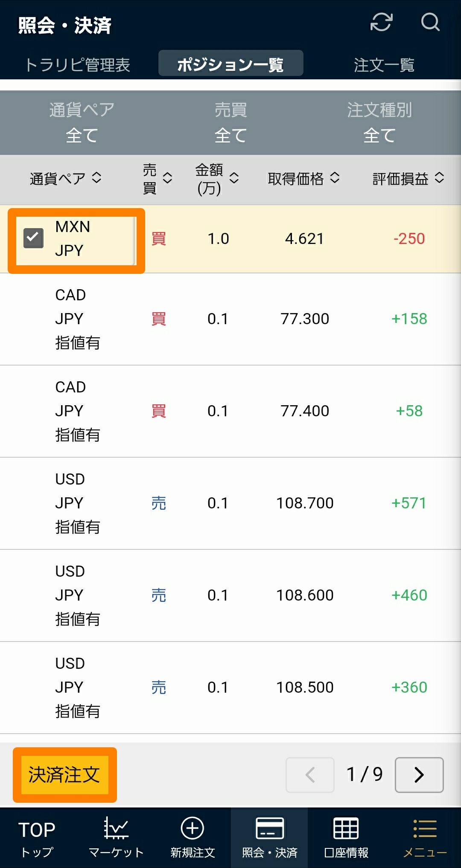This screenshot has width=461, height=868.
Task: Switch to the トラリピ管理表 tab
Action: pyautogui.click(x=77, y=65)
